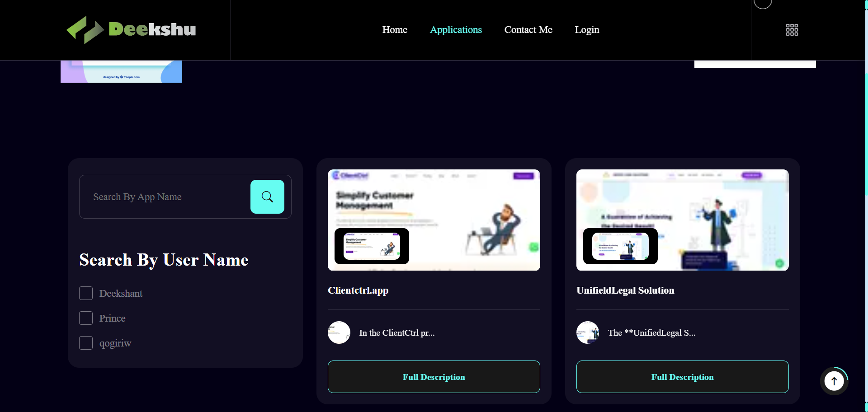The height and width of the screenshot is (412, 868).
Task: Click the magnifying glass search button
Action: [267, 197]
